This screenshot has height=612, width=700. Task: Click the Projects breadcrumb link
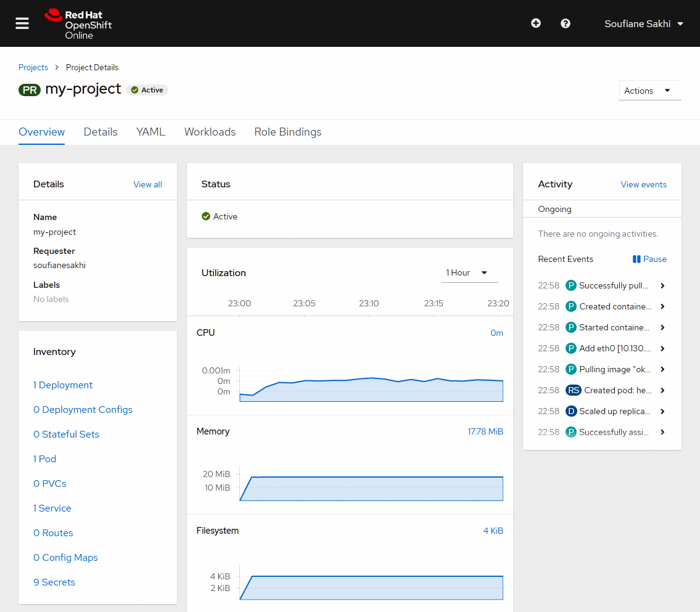point(33,67)
